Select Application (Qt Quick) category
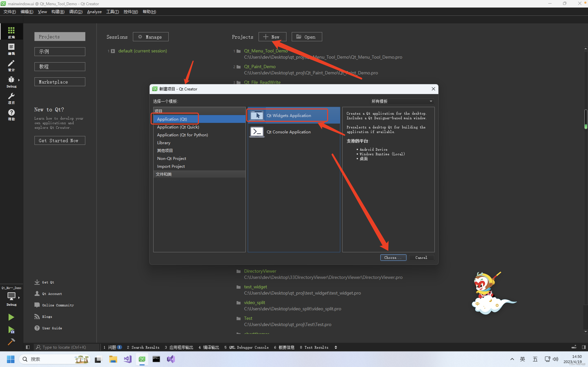This screenshot has height=367, width=588. click(x=178, y=127)
